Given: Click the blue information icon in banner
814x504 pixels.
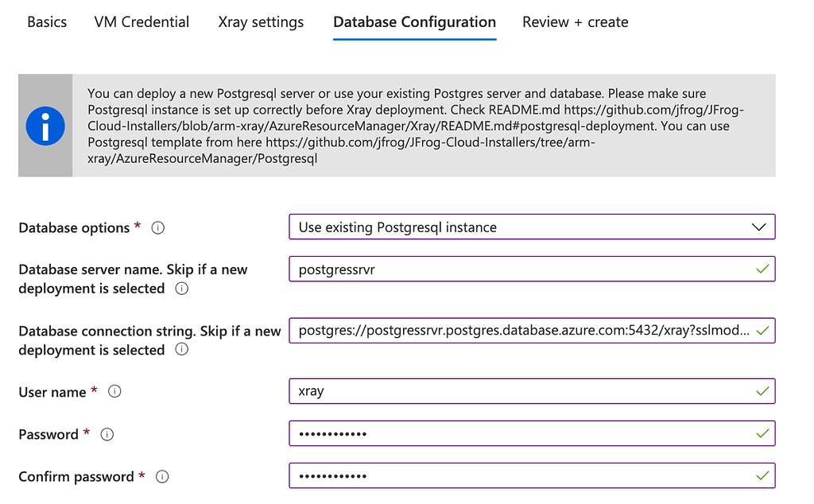Looking at the screenshot, I should point(45,126).
